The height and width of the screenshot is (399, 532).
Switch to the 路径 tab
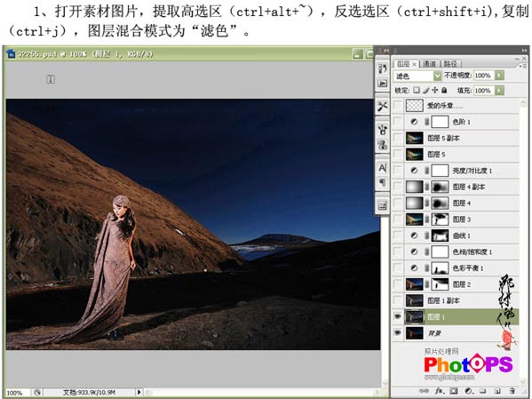point(450,63)
